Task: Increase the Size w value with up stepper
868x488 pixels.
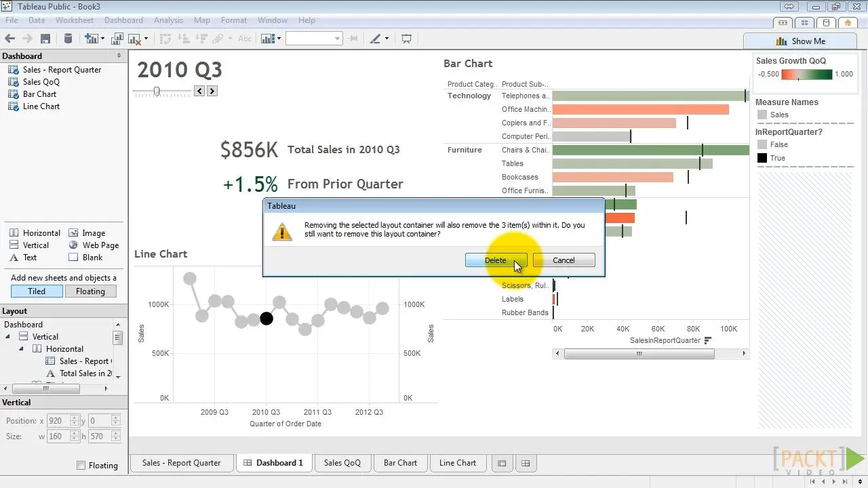Action: tap(75, 434)
